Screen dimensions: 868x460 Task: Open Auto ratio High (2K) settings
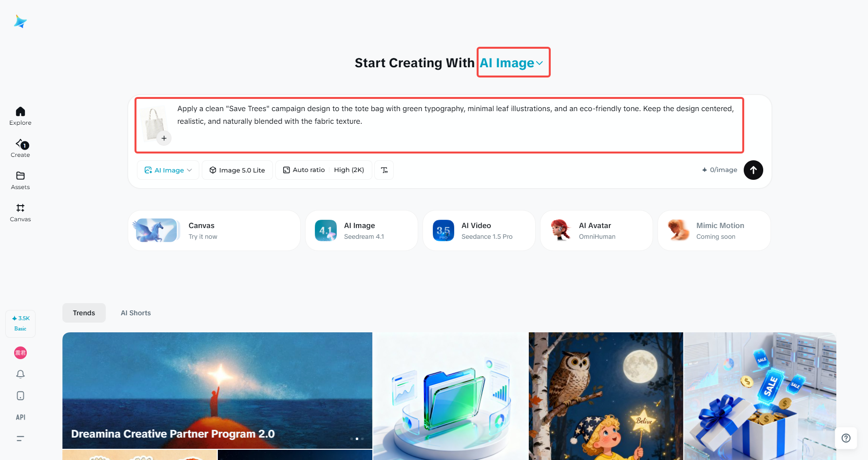click(324, 170)
